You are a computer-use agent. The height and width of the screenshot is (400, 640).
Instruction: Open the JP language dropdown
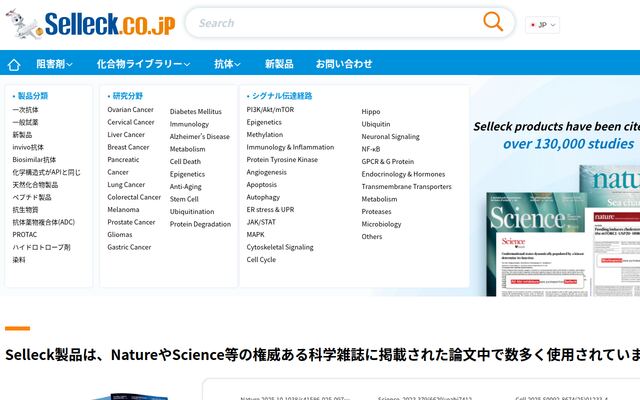point(542,25)
